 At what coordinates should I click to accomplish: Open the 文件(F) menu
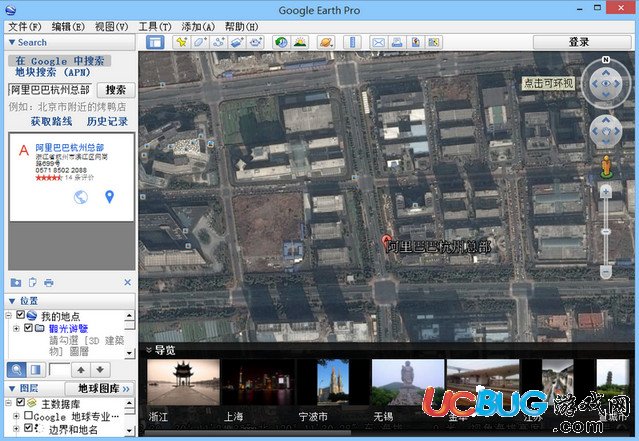tap(25, 26)
